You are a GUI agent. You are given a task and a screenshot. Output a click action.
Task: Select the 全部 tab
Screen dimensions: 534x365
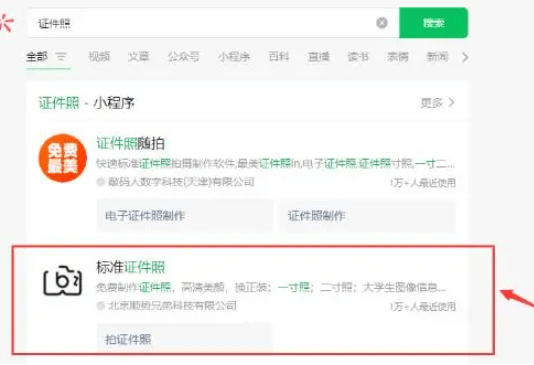(37, 57)
